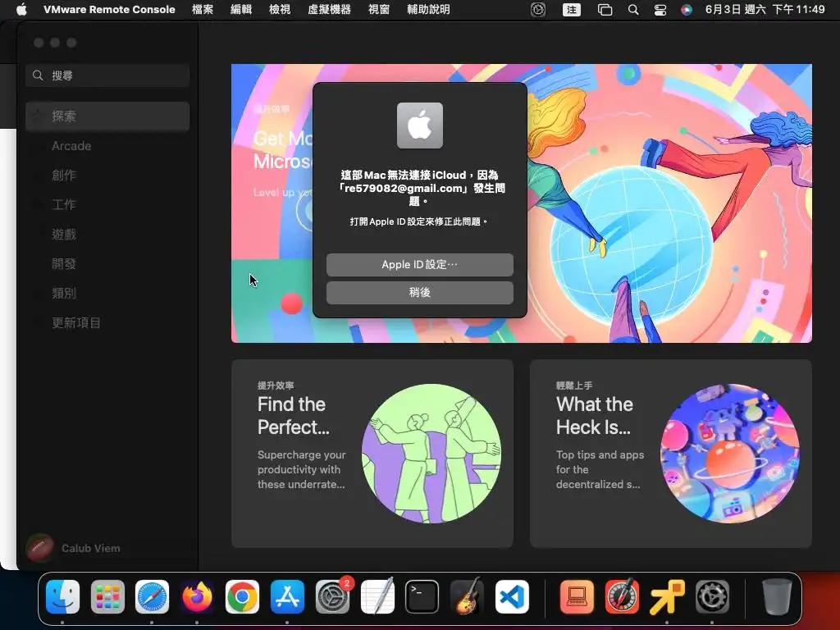Select 創作 in the sidebar
The image size is (840, 630).
tap(107, 176)
